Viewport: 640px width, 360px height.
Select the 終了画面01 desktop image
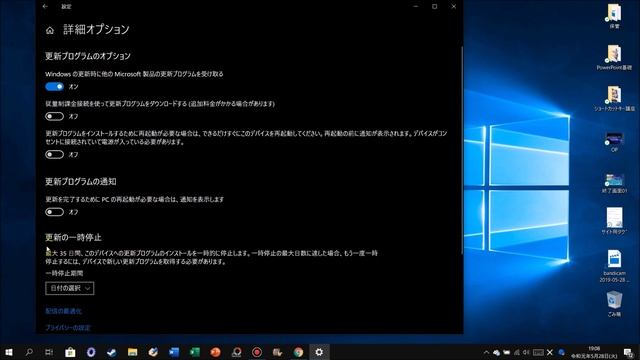click(614, 183)
